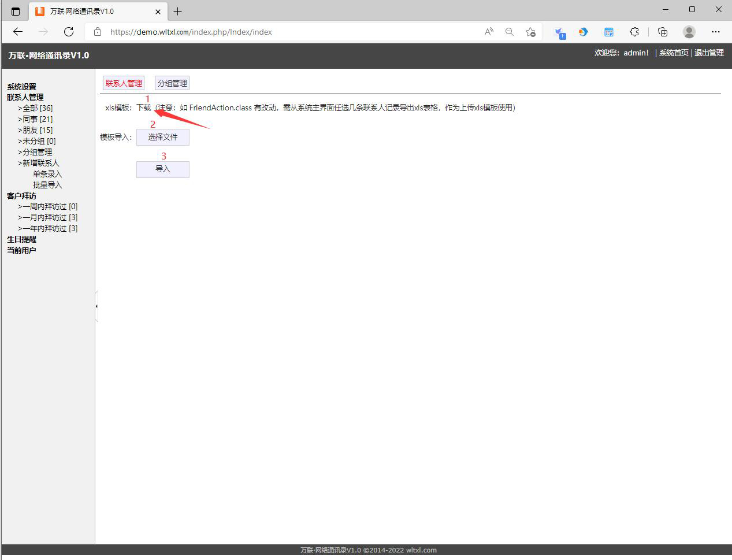Image resolution: width=732 pixels, height=560 pixels.
Task: Select 批量导入 in the sidebar
Action: 47,185
